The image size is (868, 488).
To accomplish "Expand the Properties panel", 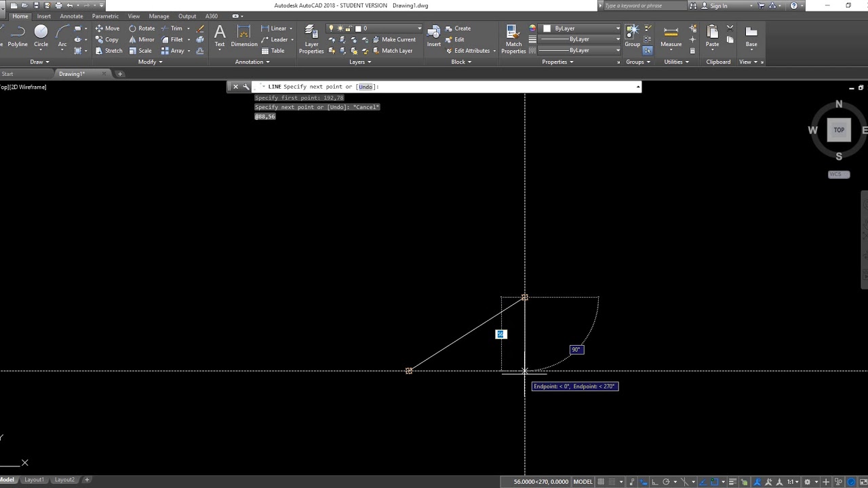I will (x=557, y=62).
